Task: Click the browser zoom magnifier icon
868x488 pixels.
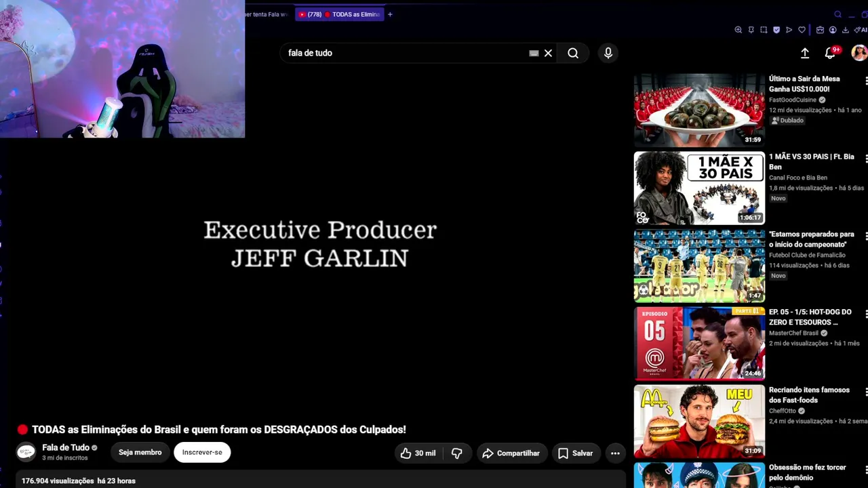Action: (x=738, y=30)
